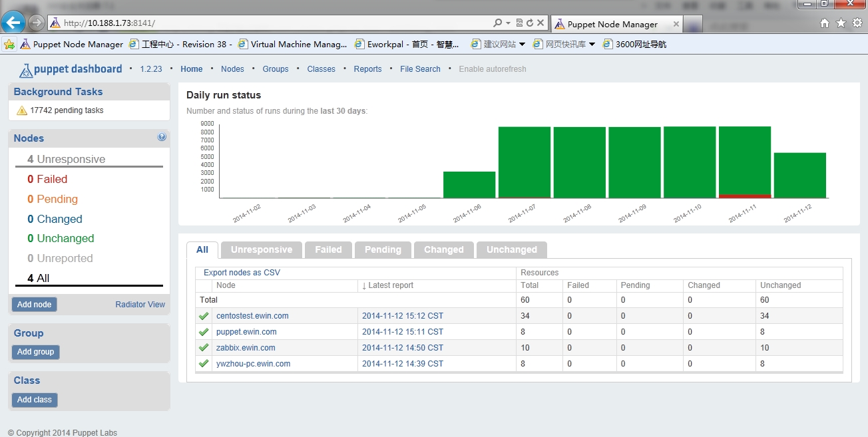Open the browser Home icon

pos(825,23)
